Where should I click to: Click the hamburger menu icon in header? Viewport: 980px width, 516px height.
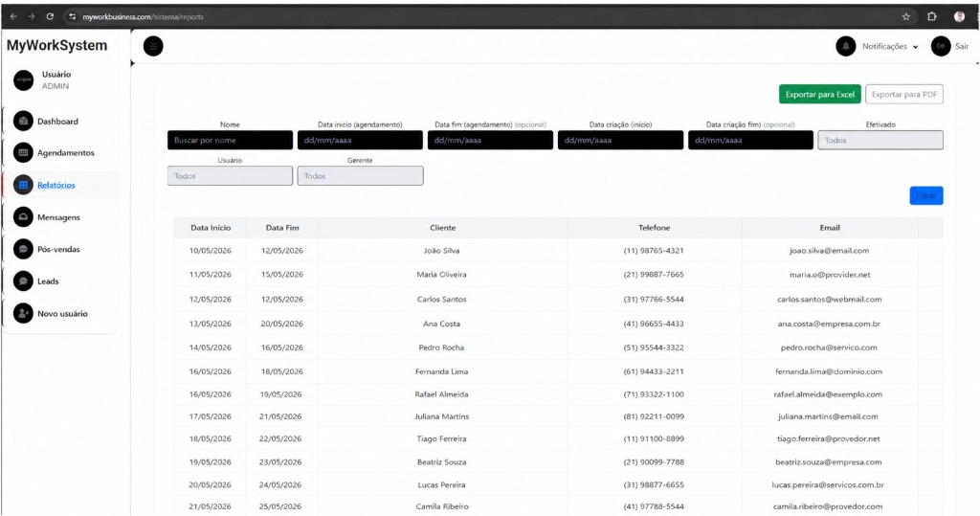[153, 46]
